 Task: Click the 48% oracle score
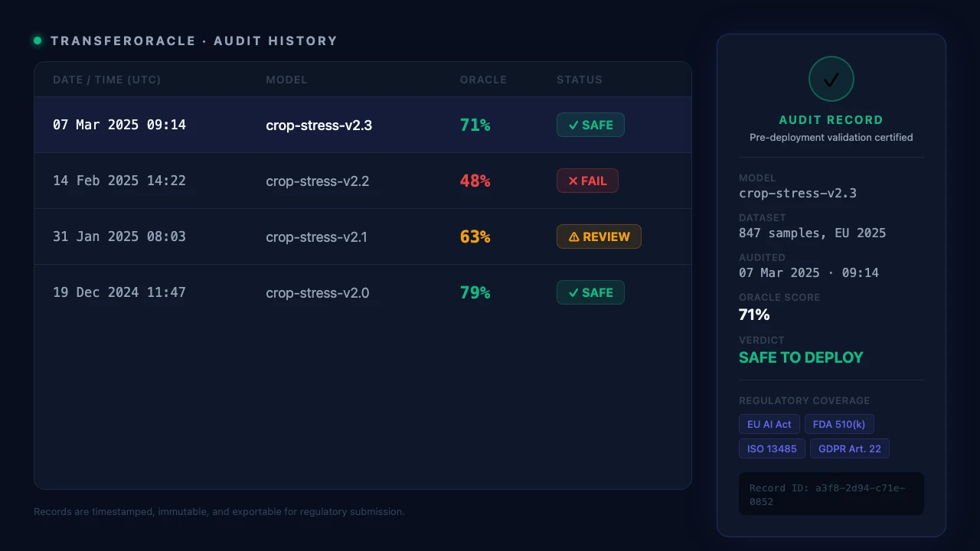click(475, 181)
